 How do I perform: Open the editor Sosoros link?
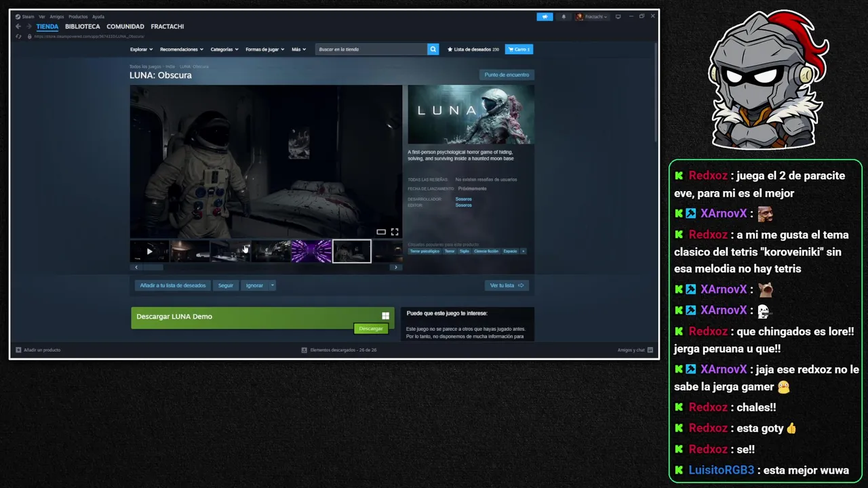point(463,205)
